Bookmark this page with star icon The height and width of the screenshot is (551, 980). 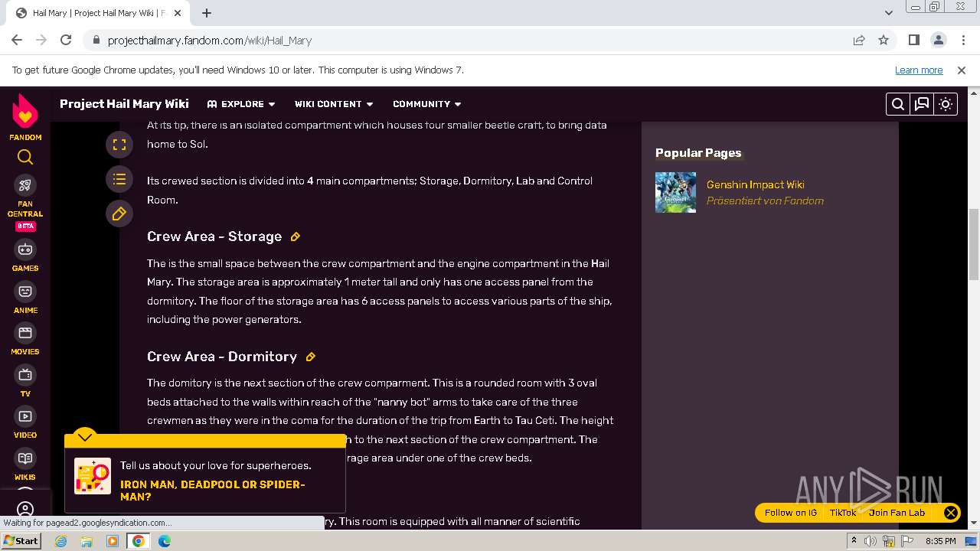coord(884,41)
